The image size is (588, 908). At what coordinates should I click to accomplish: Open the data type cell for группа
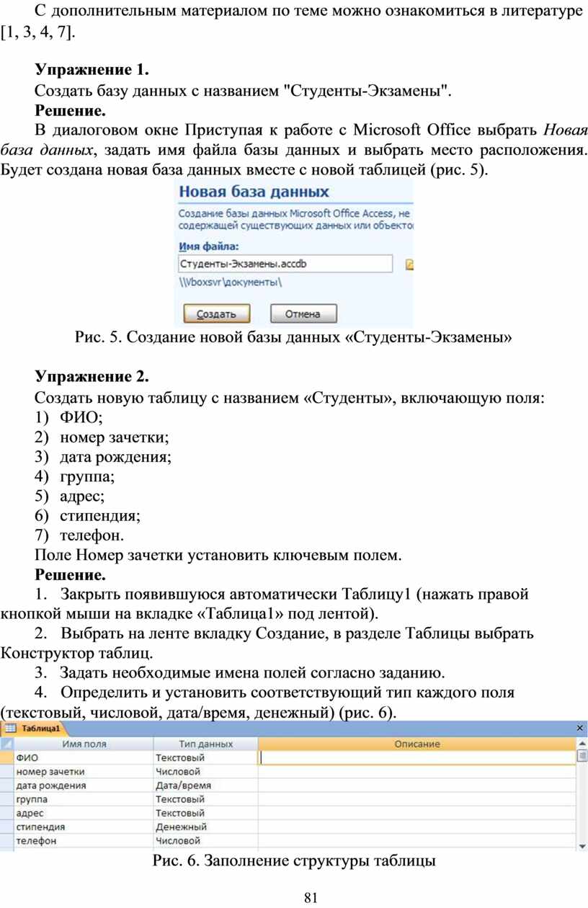click(x=205, y=799)
